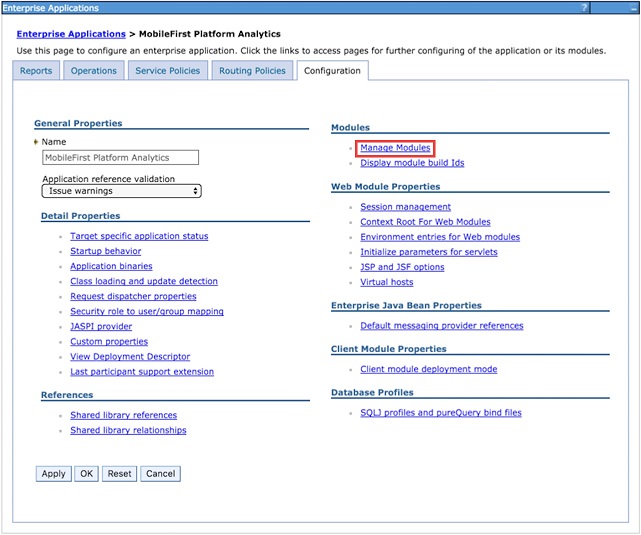Viewport: 641px width, 535px height.
Task: Open Request dispatcher properties link
Action: [x=133, y=296]
